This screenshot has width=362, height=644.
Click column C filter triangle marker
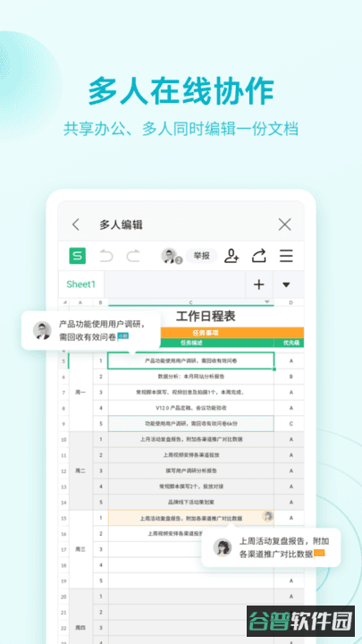coord(267,302)
